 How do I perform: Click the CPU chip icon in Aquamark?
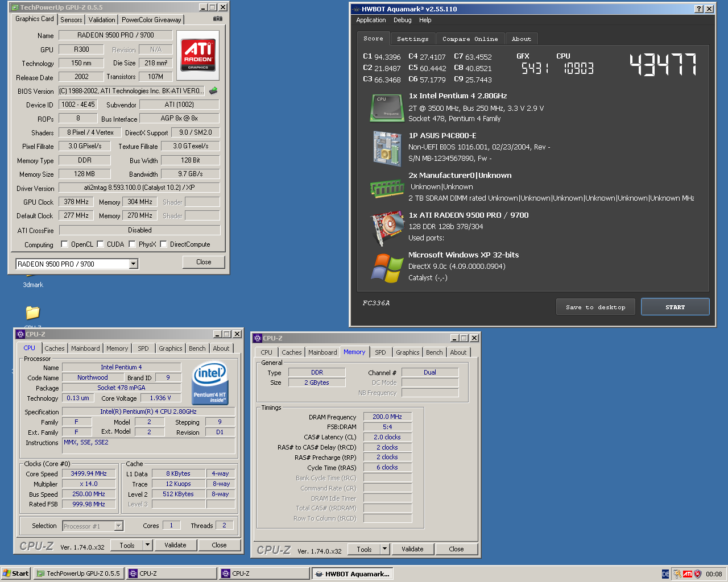point(387,107)
